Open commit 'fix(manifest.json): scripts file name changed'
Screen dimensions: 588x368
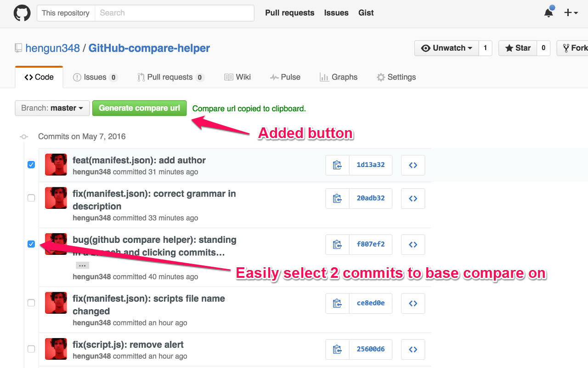tap(149, 305)
